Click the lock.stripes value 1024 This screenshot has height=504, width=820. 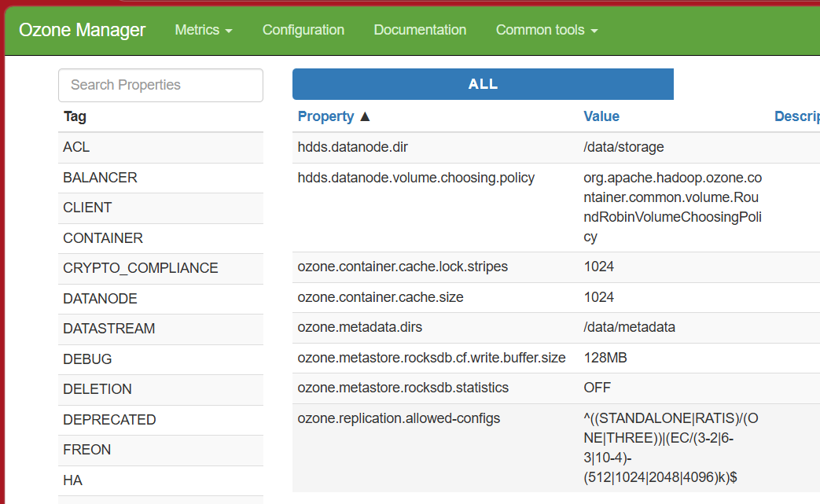click(x=599, y=267)
